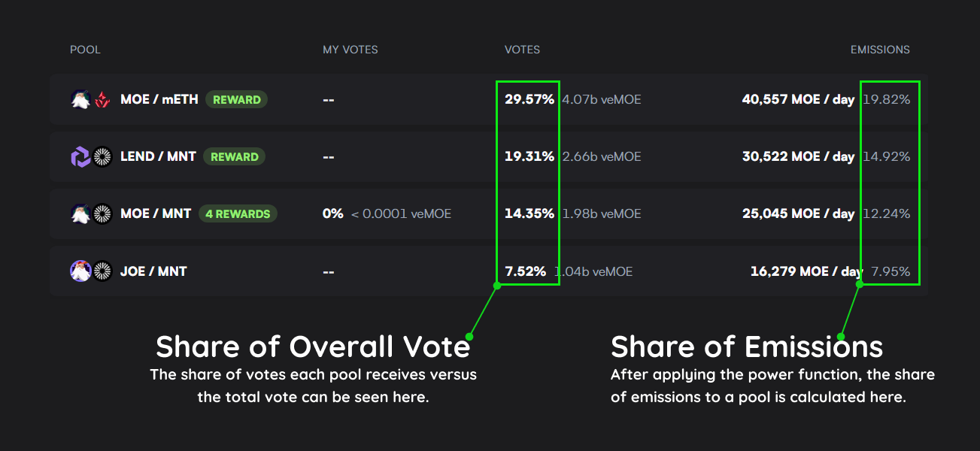Image resolution: width=980 pixels, height=451 pixels.
Task: Sort by the MY VOTES column header
Action: click(x=350, y=50)
